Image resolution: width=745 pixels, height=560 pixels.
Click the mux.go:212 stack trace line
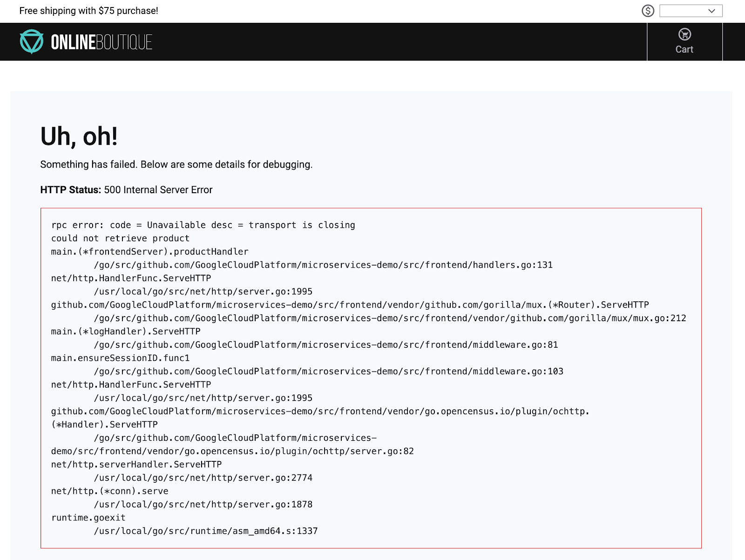click(x=390, y=318)
